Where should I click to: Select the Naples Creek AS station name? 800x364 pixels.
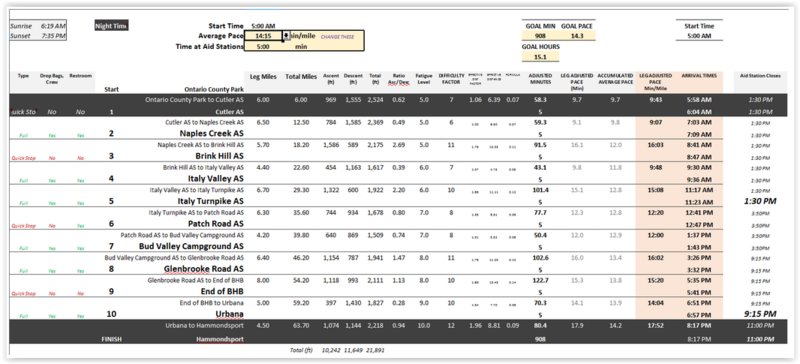(212, 133)
